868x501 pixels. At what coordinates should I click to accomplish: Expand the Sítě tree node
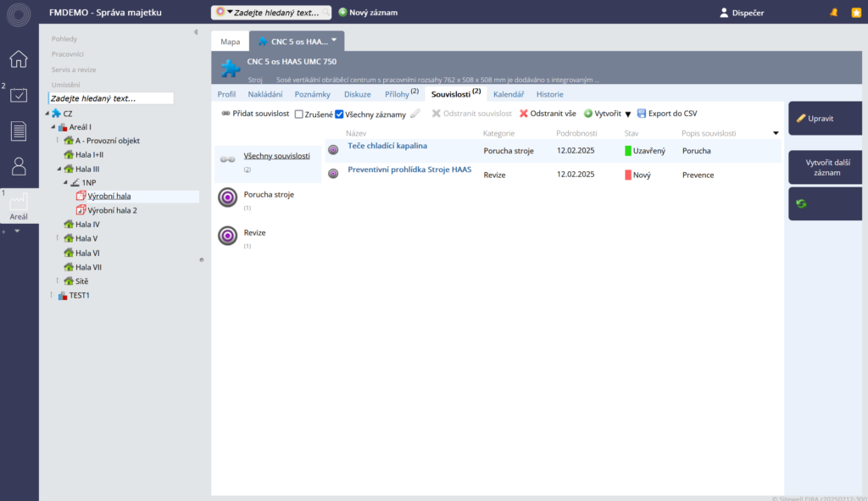pos(58,281)
